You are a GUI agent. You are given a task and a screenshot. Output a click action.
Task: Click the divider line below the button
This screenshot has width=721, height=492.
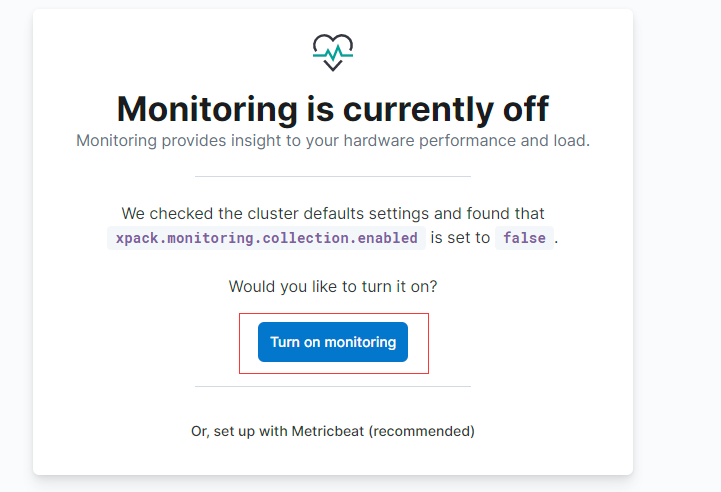332,386
